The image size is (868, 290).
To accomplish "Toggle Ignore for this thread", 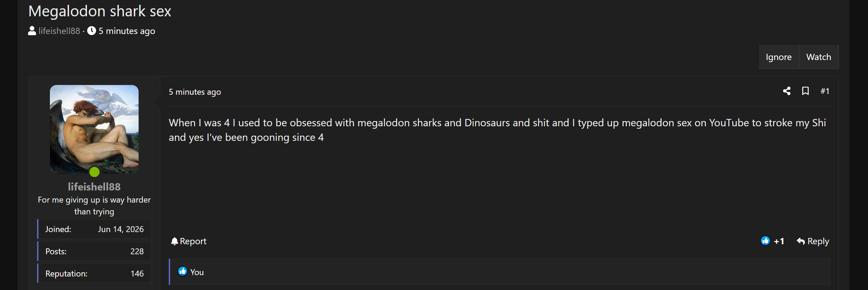I will [779, 57].
